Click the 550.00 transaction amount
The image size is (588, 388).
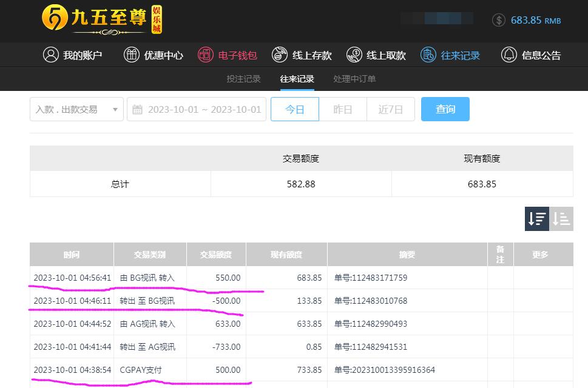point(228,278)
